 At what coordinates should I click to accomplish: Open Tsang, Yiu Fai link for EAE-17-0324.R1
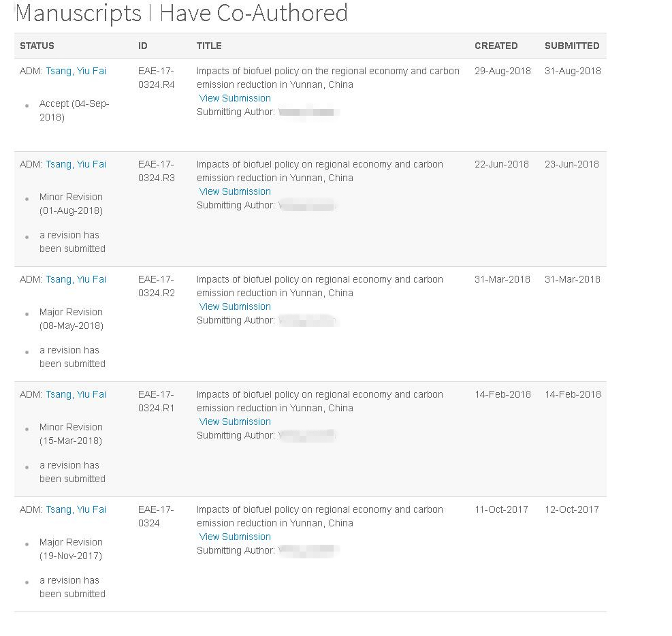pos(76,394)
